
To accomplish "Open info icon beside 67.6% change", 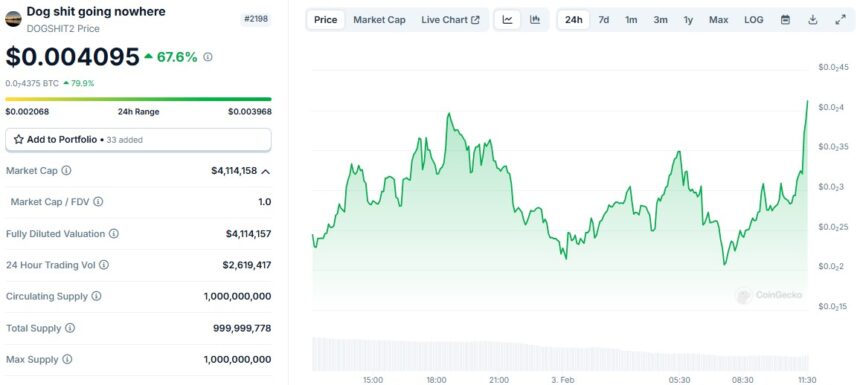I will pos(208,56).
